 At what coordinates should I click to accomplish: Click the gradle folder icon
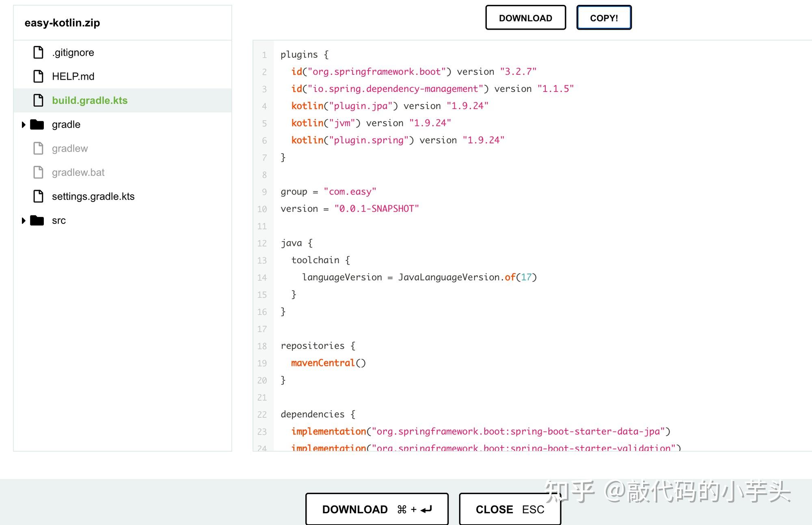(x=37, y=124)
